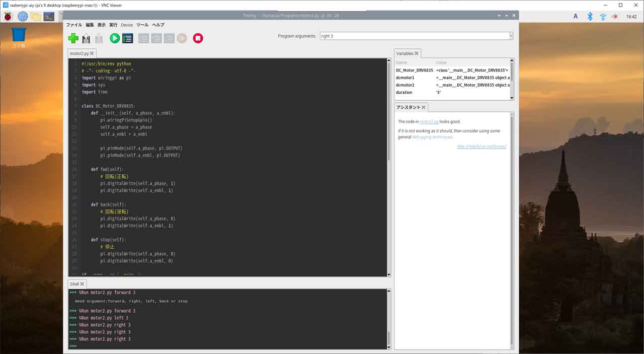This screenshot has height=354, width=644.
Task: Create a new file with the plus icon
Action: coord(73,38)
